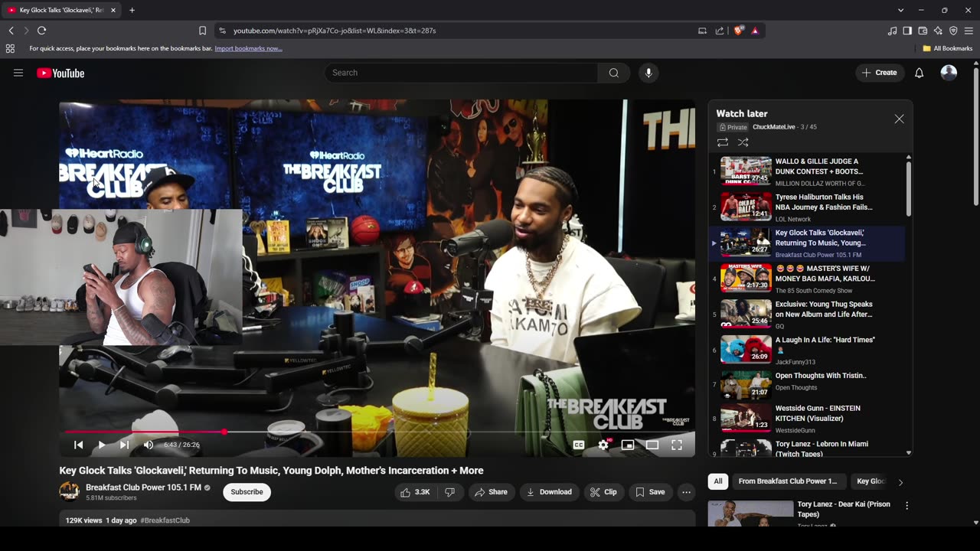
Task: Click the YouTube search field
Action: (x=461, y=73)
